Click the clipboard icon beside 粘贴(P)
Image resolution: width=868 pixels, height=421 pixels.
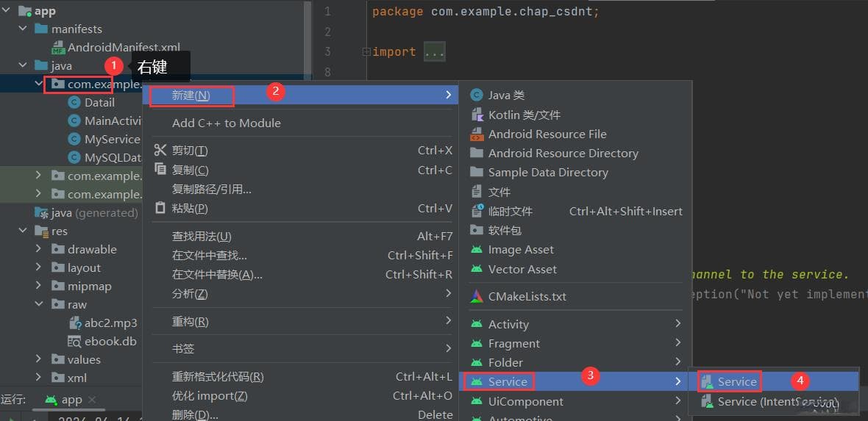160,208
